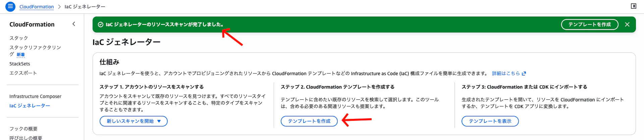The image size is (644, 140).
Task: Open the hamburger navigation menu icon
Action: pyautogui.click(x=10, y=6)
